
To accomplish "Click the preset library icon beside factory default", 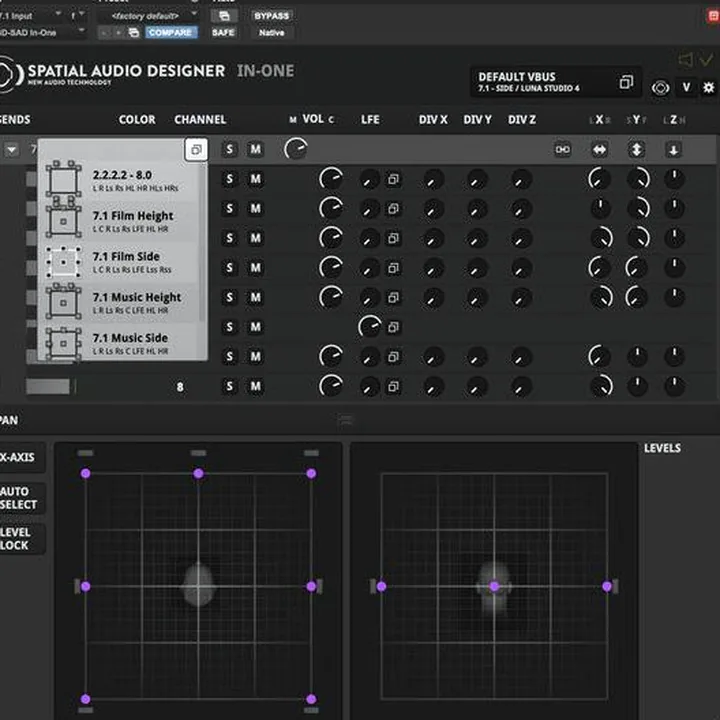I will 224,16.
